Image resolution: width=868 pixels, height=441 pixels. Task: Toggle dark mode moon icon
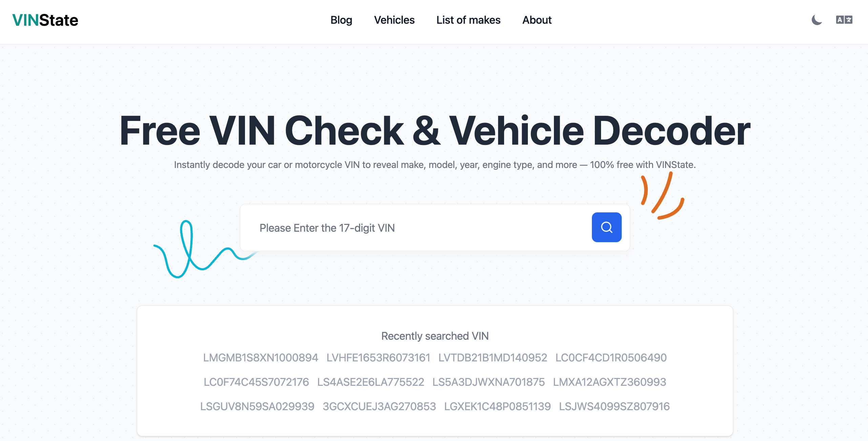[x=817, y=20]
